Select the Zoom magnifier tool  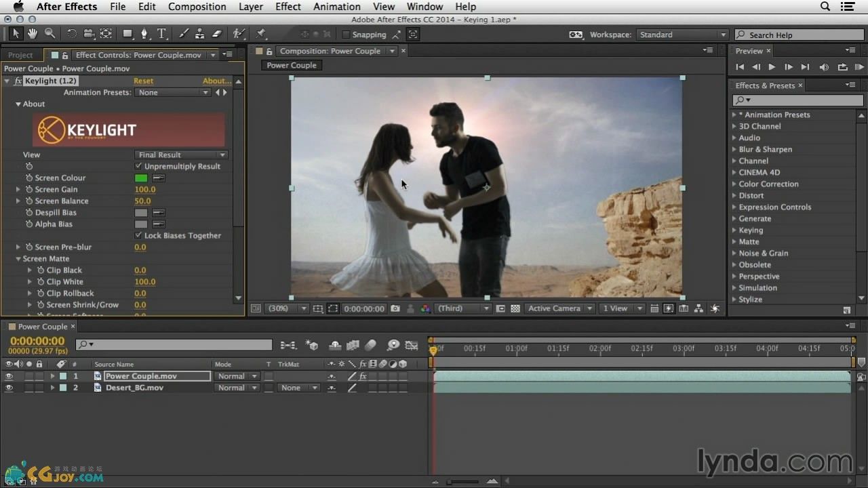[x=50, y=33]
